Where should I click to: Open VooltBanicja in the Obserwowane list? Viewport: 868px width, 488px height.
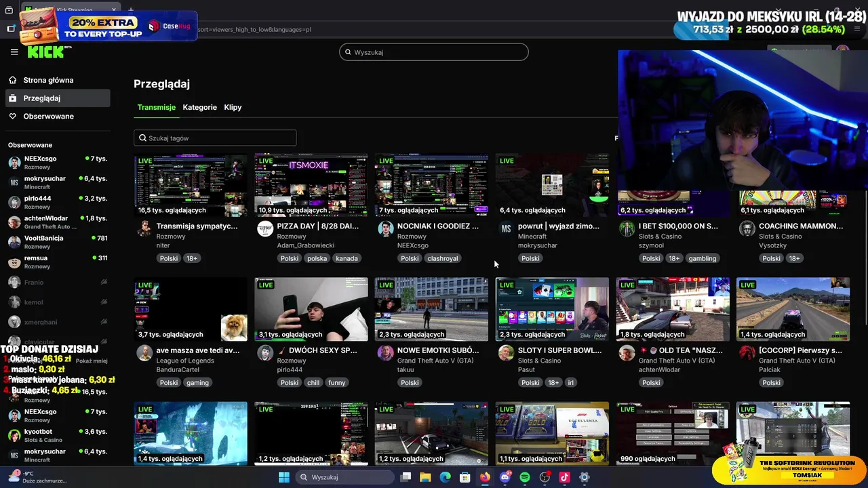coord(57,242)
